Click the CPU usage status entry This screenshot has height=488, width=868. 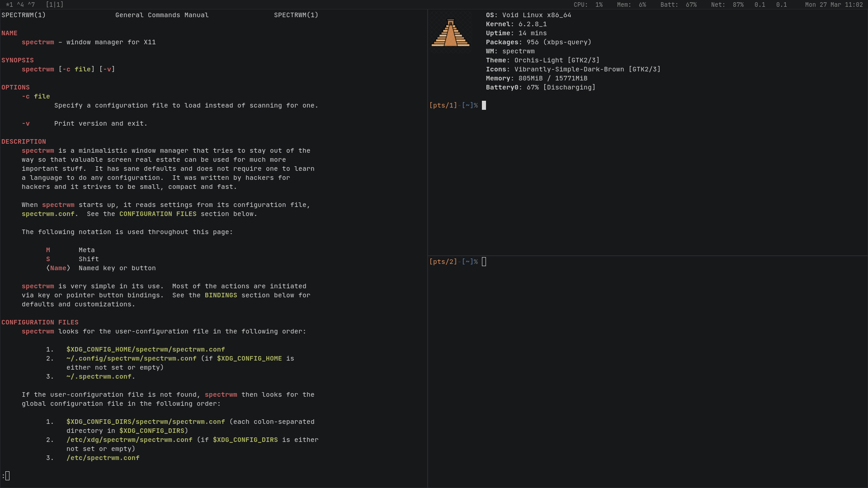pyautogui.click(x=588, y=5)
